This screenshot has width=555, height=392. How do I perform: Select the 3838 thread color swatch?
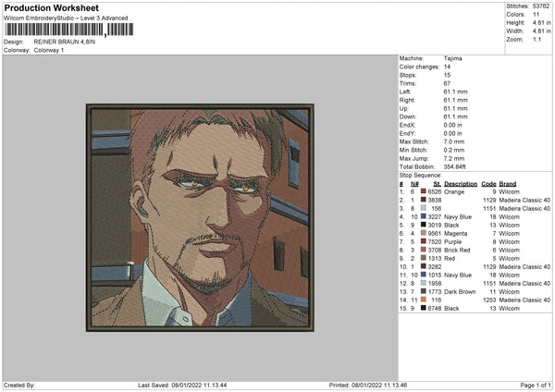[x=423, y=200]
